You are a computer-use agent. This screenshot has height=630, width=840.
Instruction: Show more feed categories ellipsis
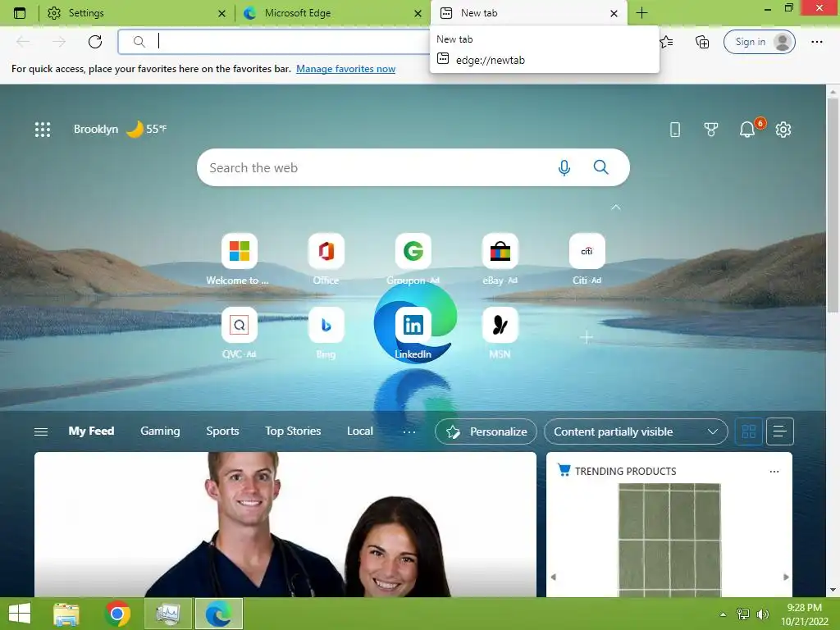point(409,431)
